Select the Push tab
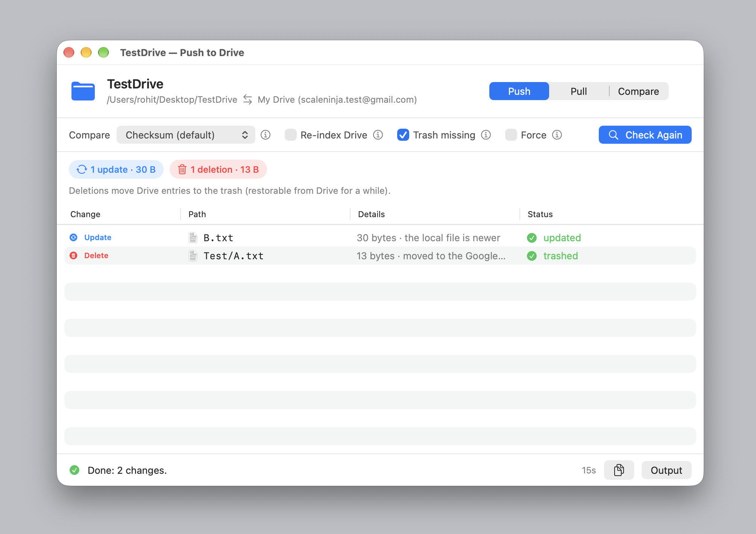756x534 pixels. coord(519,91)
